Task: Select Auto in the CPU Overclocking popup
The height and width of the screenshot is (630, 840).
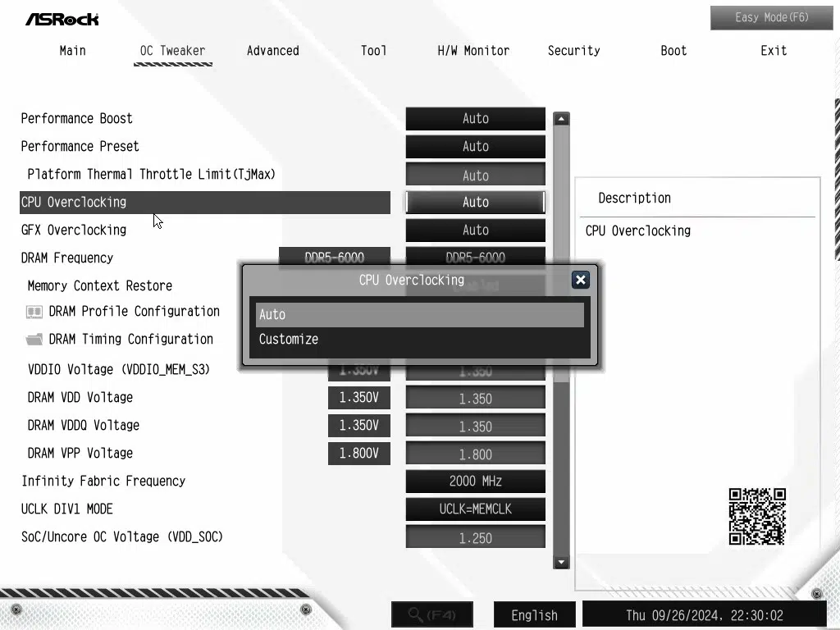Action: 419,314
